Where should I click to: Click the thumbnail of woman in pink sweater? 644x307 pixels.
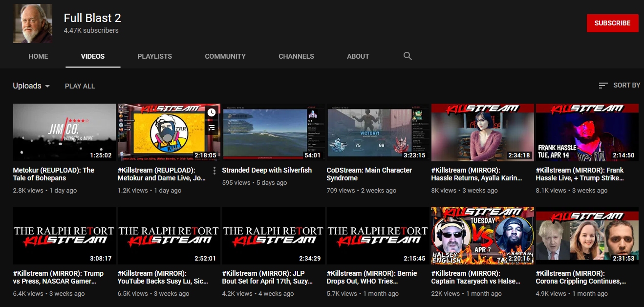tap(483, 132)
